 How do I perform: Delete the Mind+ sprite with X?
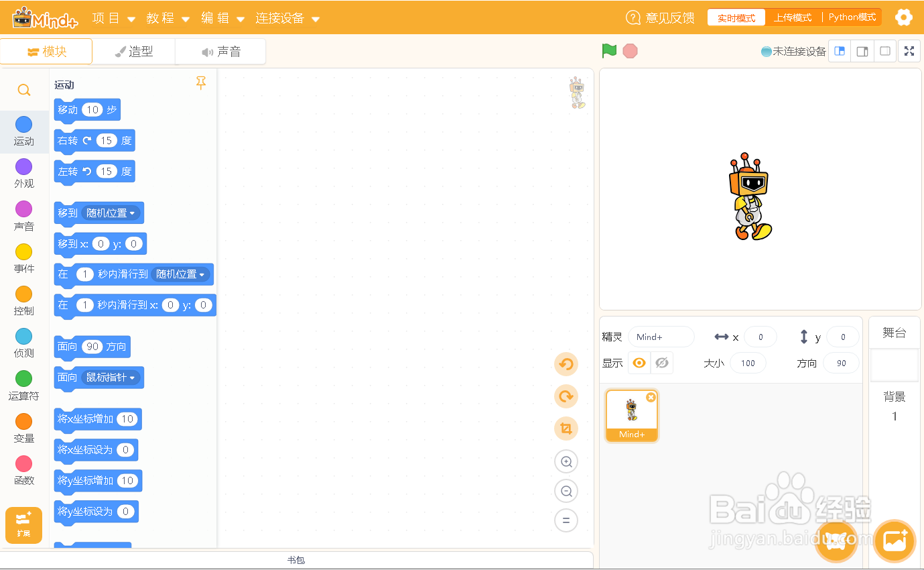651,397
